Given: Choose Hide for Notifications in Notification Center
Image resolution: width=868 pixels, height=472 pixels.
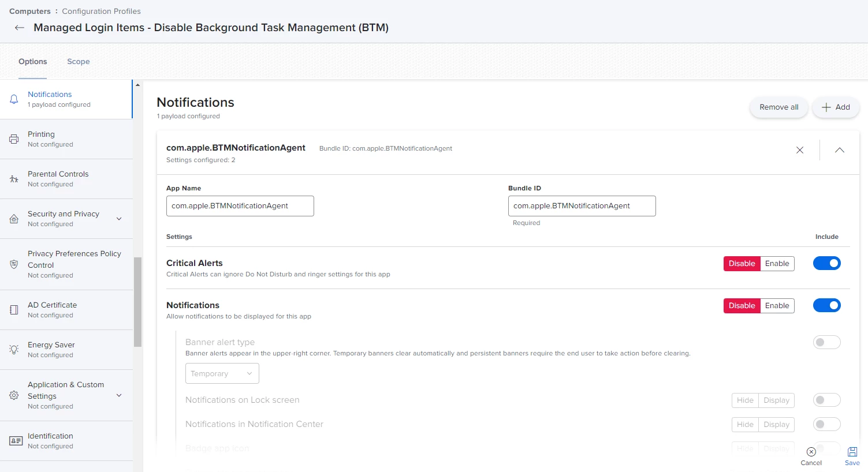Looking at the screenshot, I should point(745,425).
